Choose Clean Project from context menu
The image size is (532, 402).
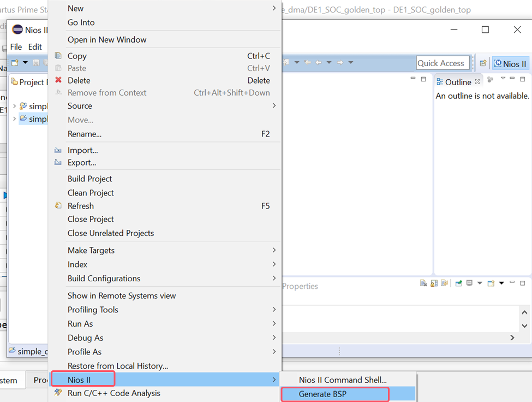coord(91,193)
